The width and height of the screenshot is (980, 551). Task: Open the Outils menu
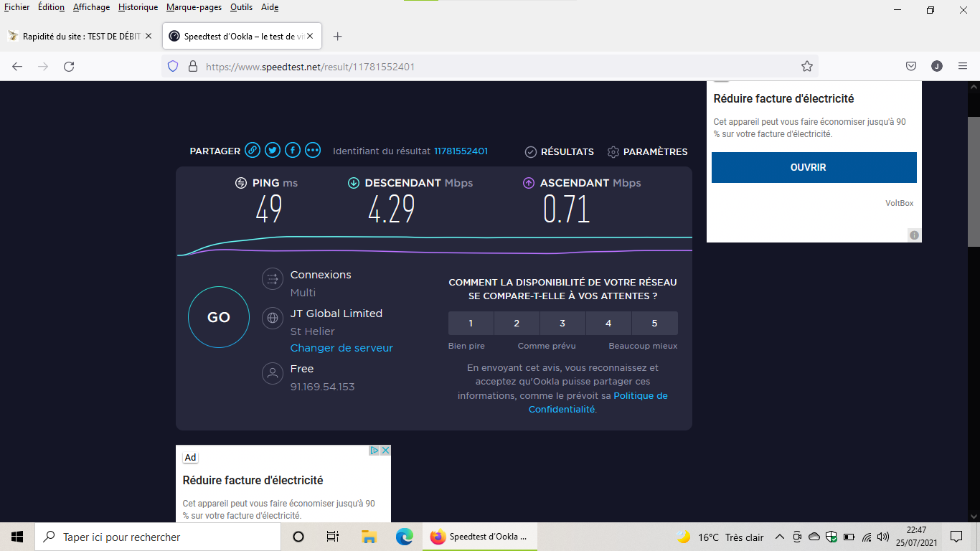point(241,7)
